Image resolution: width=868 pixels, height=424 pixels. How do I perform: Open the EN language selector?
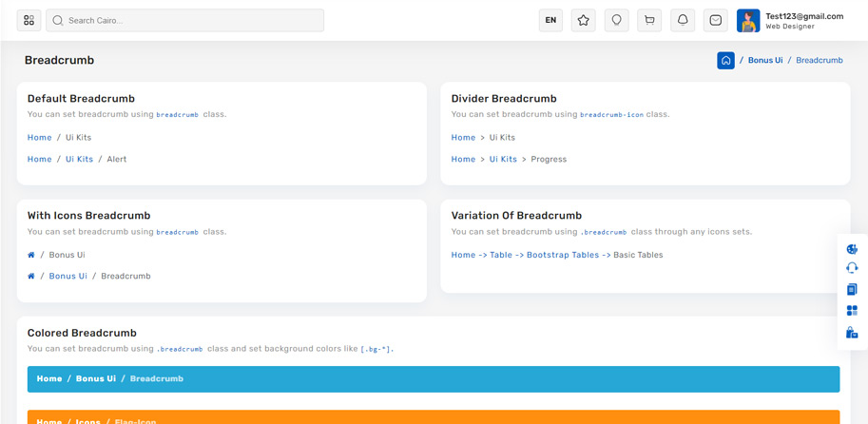[x=550, y=21]
